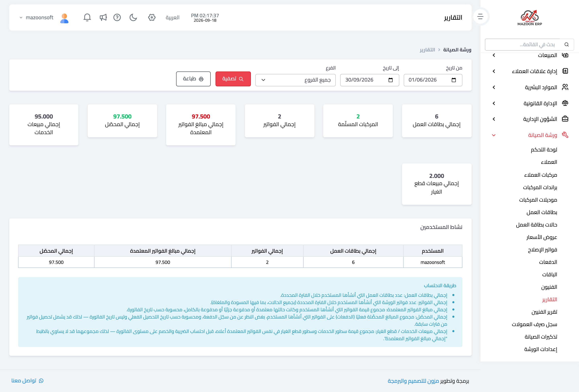Open the notifications bell

(87, 17)
